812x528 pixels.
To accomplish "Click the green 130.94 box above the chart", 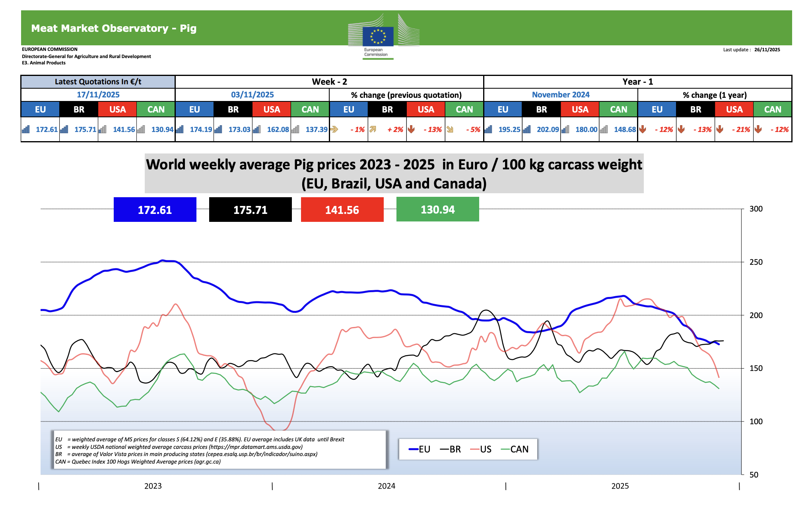I will click(x=437, y=210).
